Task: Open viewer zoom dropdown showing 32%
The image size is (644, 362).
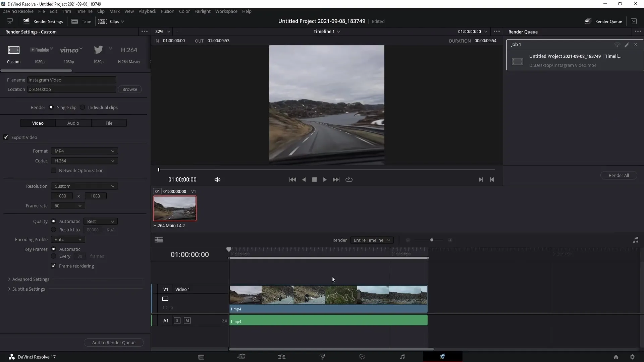Action: [x=163, y=32]
